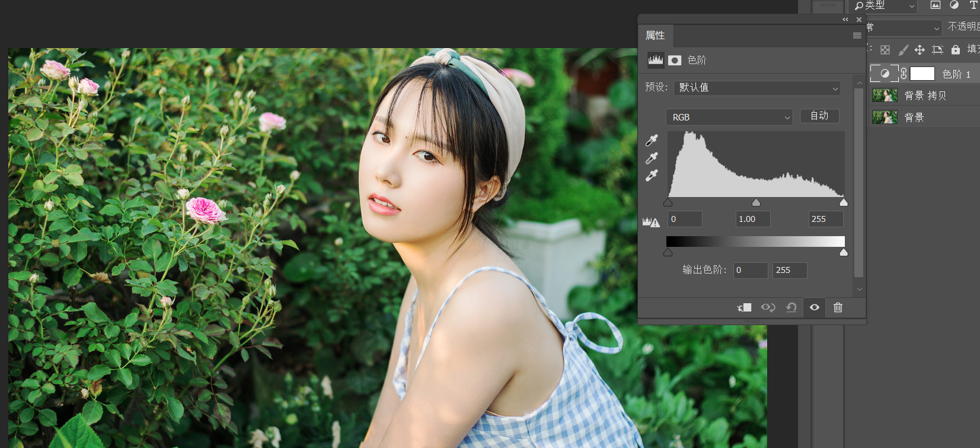
Task: Click the output white slider handle
Action: 844,252
